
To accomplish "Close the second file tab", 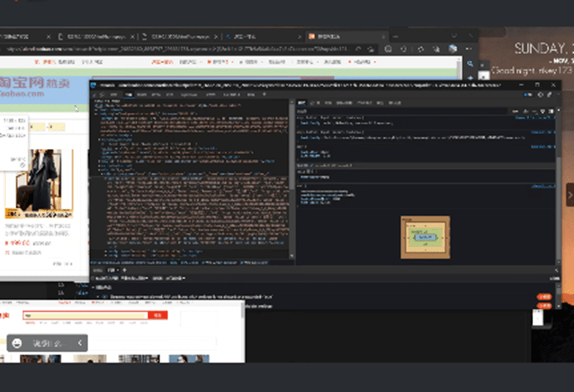I will (133, 37).
